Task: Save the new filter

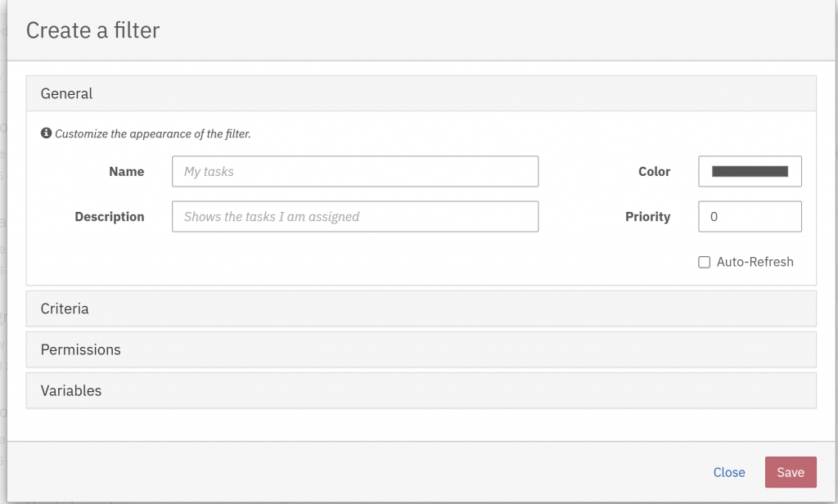Action: pos(791,472)
